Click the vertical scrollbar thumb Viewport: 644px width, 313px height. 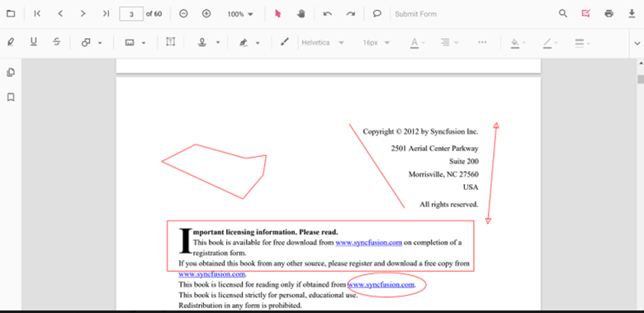coord(641,79)
